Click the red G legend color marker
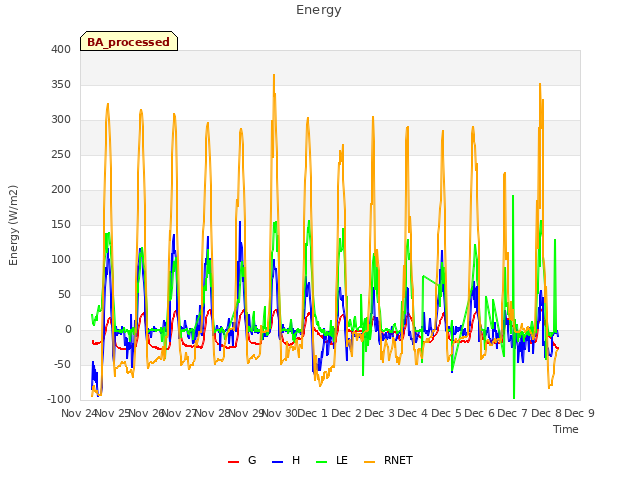This screenshot has height=480, width=640. (x=233, y=462)
